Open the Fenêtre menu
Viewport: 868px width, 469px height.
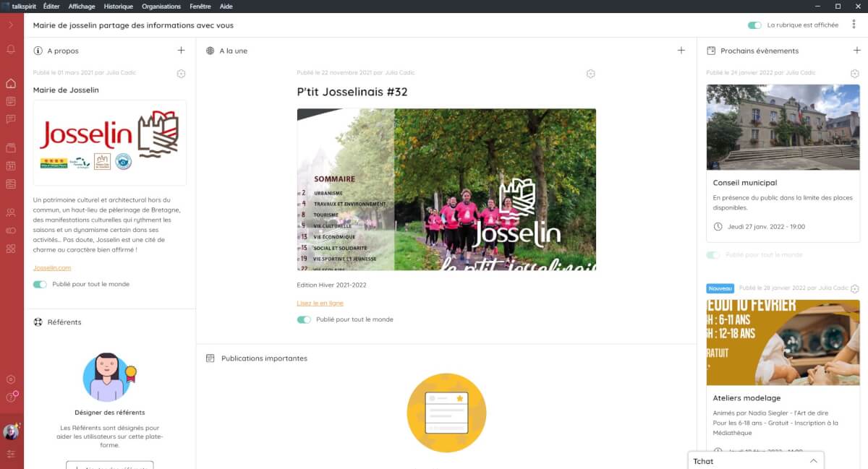tap(200, 7)
